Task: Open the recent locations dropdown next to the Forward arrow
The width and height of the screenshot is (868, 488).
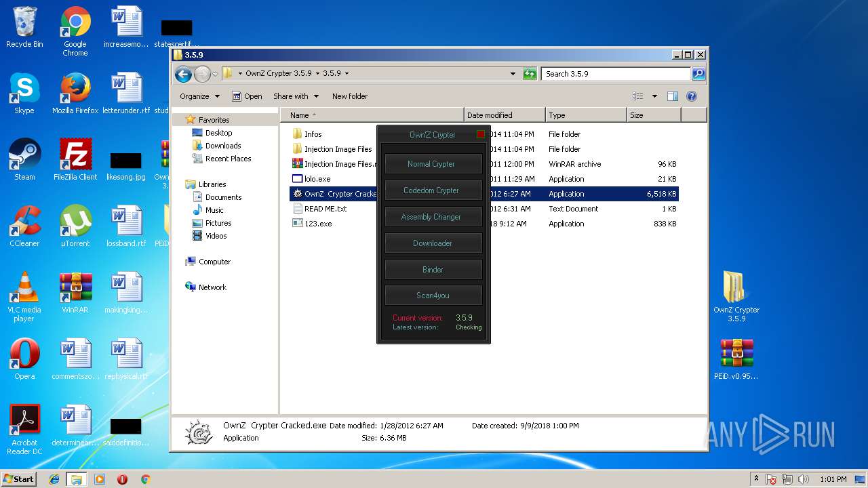Action: pos(215,74)
